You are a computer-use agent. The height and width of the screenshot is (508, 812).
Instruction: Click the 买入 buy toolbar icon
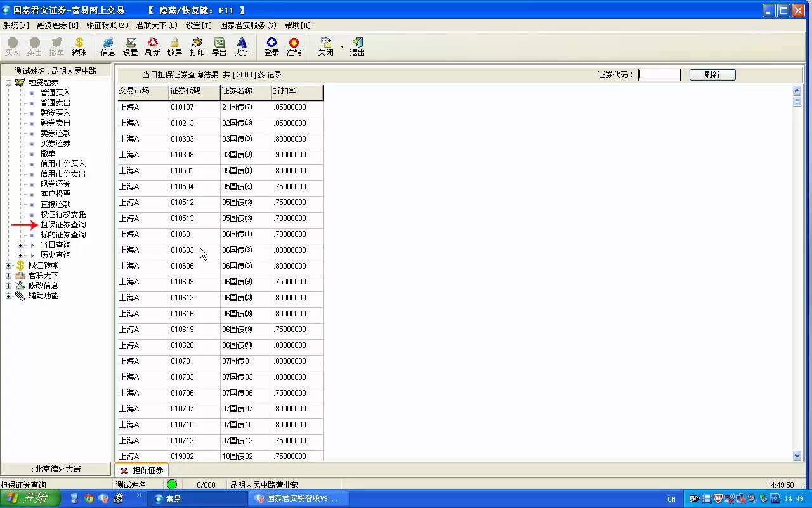(x=12, y=47)
